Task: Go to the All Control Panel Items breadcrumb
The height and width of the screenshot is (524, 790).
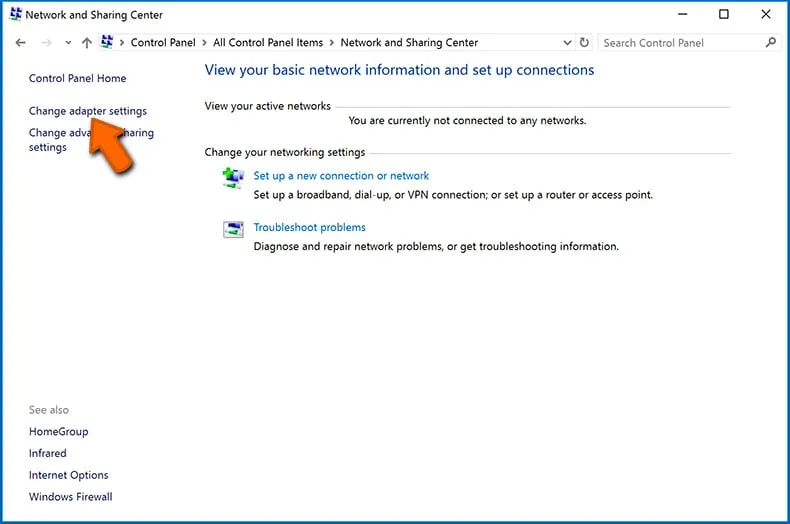Action: [x=268, y=43]
